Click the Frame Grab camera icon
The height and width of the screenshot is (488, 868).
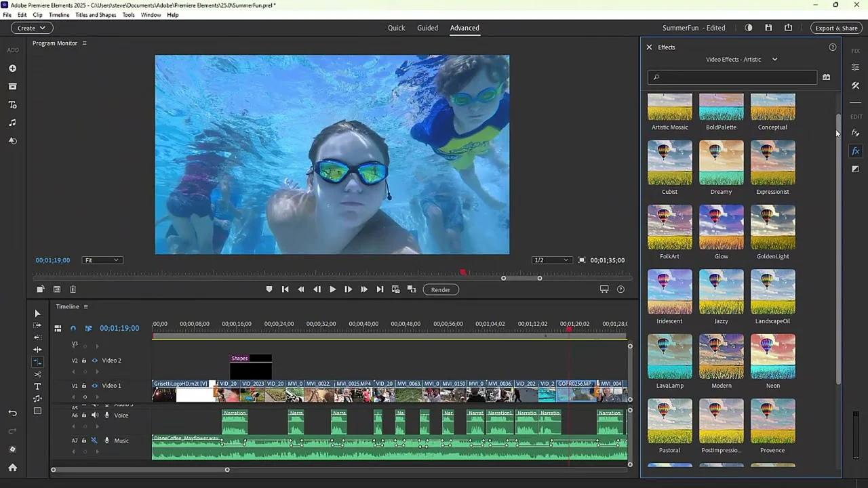point(395,289)
